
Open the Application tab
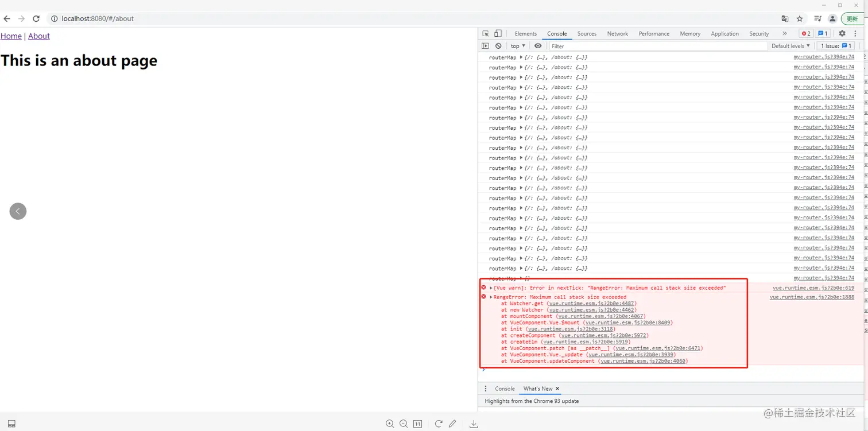[x=725, y=33]
